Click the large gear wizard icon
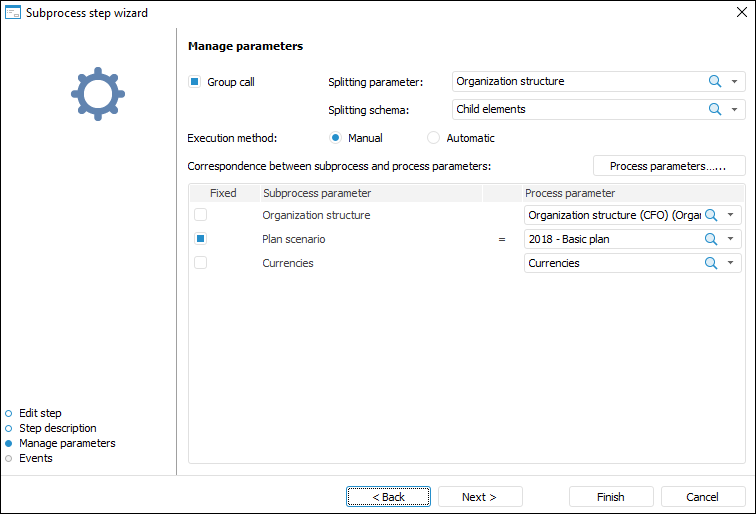 (96, 93)
